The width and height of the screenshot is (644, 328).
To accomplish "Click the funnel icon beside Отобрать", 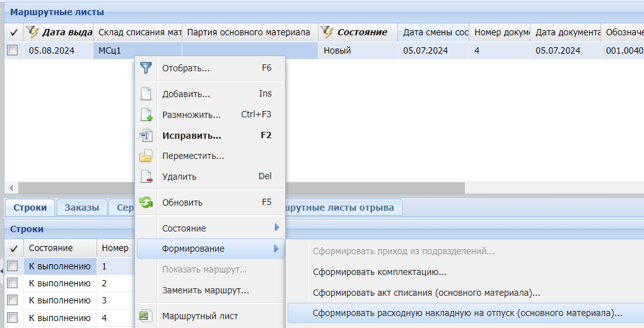I will (146, 68).
